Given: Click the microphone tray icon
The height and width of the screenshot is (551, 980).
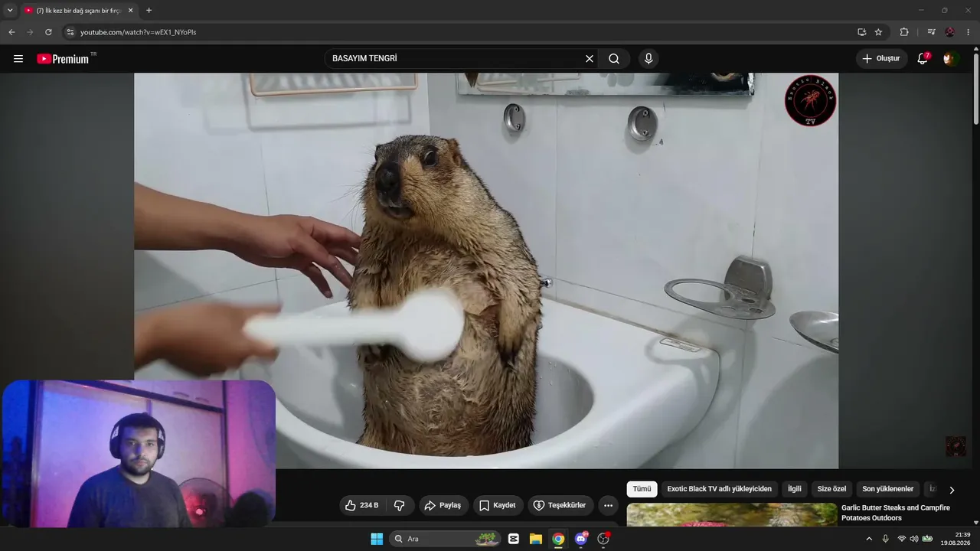Looking at the screenshot, I should [x=886, y=539].
